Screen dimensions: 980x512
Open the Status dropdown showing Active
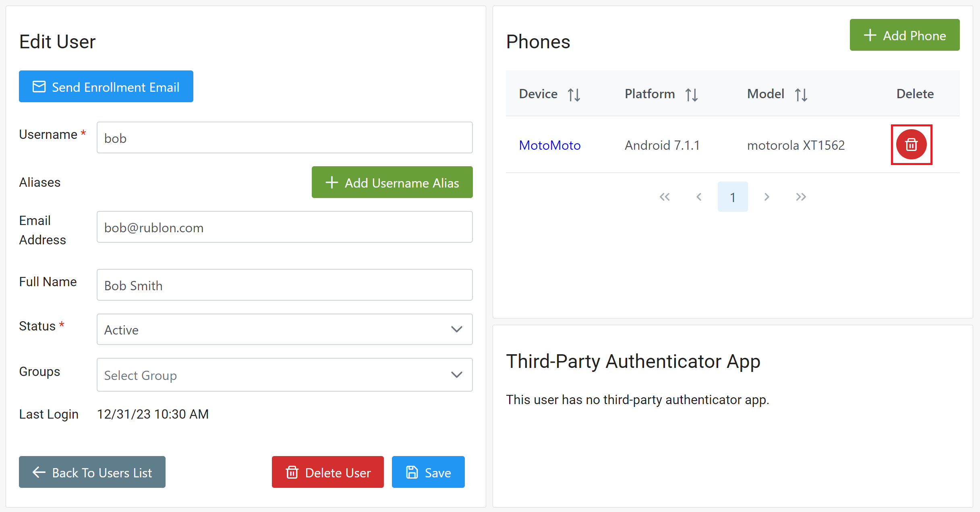(x=284, y=329)
